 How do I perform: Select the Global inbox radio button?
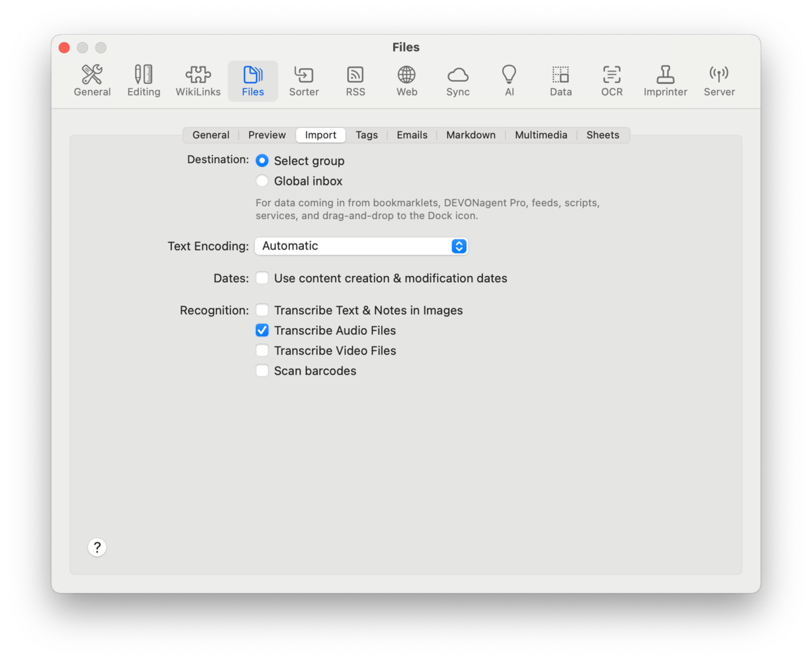[262, 181]
